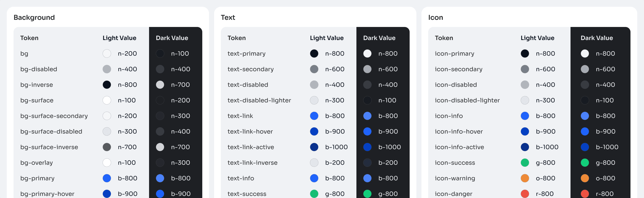This screenshot has height=198, width=644.
Task: Click the bg-primary light value blue swatch
Action: click(107, 178)
